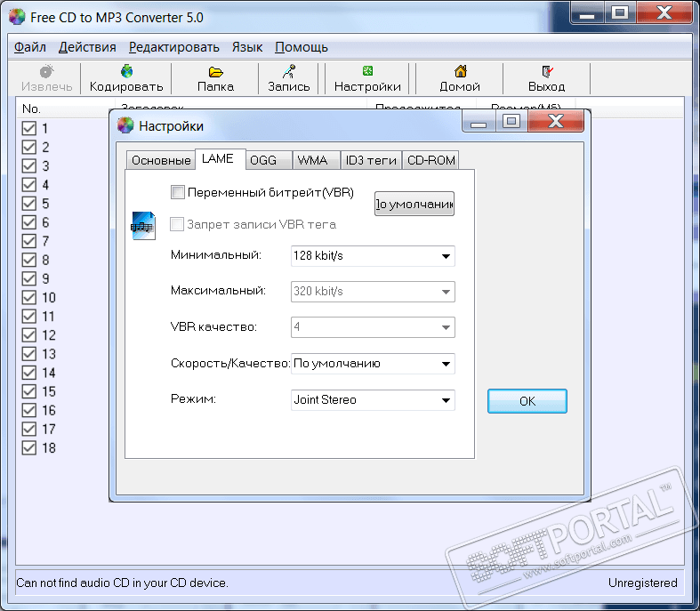Viewport: 700px width, 611px height.
Task: Uncheck track 10 checkbox
Action: pyautogui.click(x=29, y=297)
